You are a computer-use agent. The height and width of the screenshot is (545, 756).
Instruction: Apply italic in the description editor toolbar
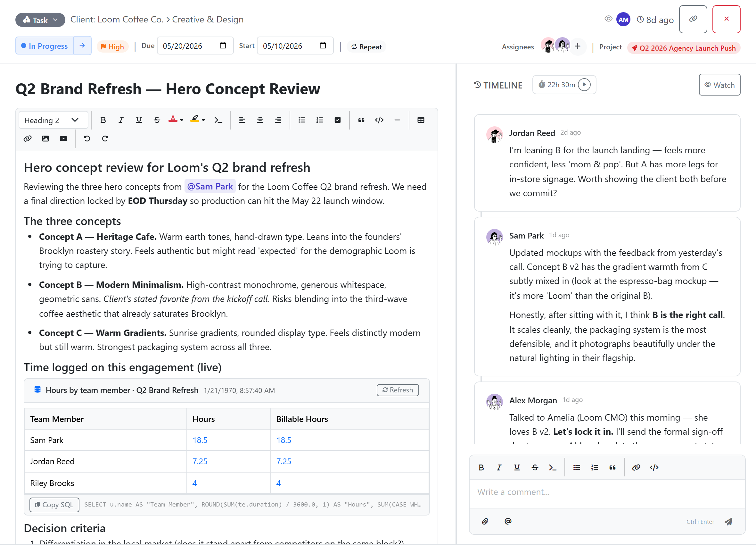click(x=121, y=120)
